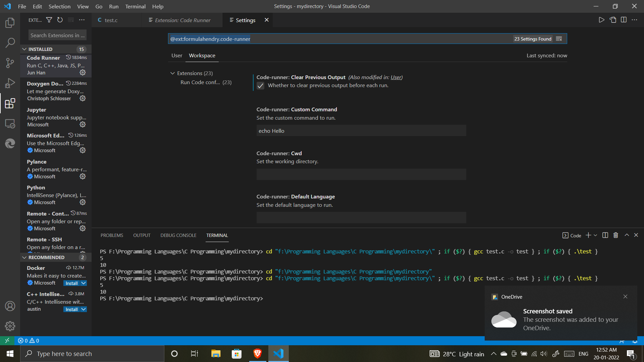Run code with the play button
Image resolution: width=644 pixels, height=362 pixels.
pos(602,20)
